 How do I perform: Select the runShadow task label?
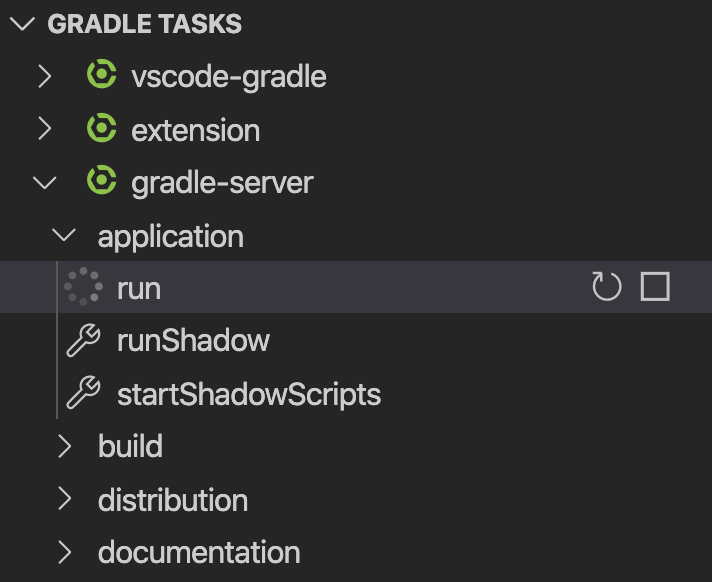(x=193, y=341)
